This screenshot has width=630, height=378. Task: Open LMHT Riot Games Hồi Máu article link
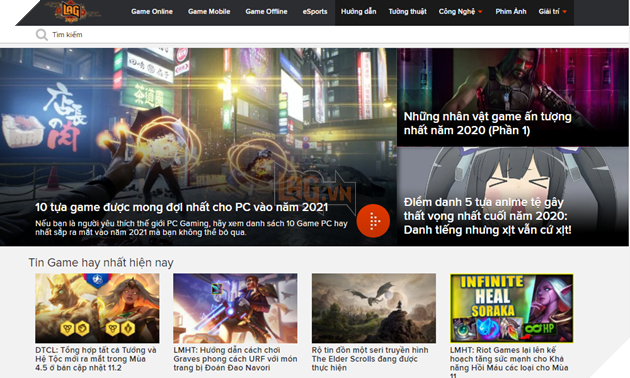click(509, 362)
